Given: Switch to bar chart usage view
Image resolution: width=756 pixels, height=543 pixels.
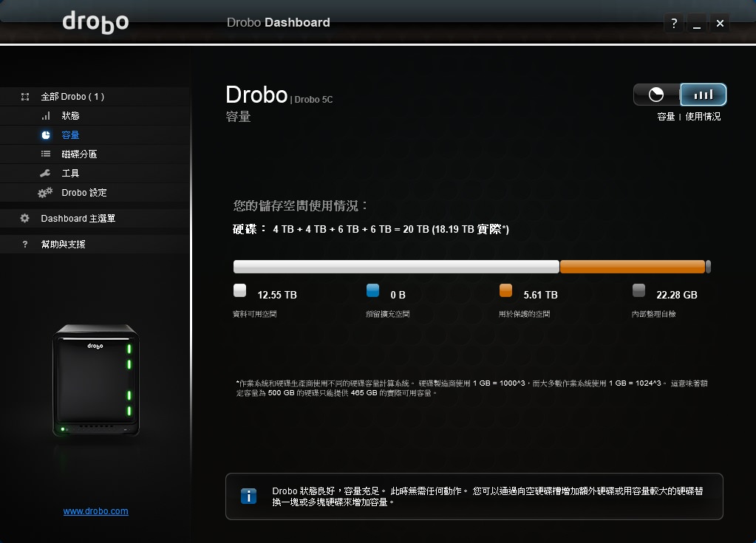Looking at the screenshot, I should [x=703, y=95].
